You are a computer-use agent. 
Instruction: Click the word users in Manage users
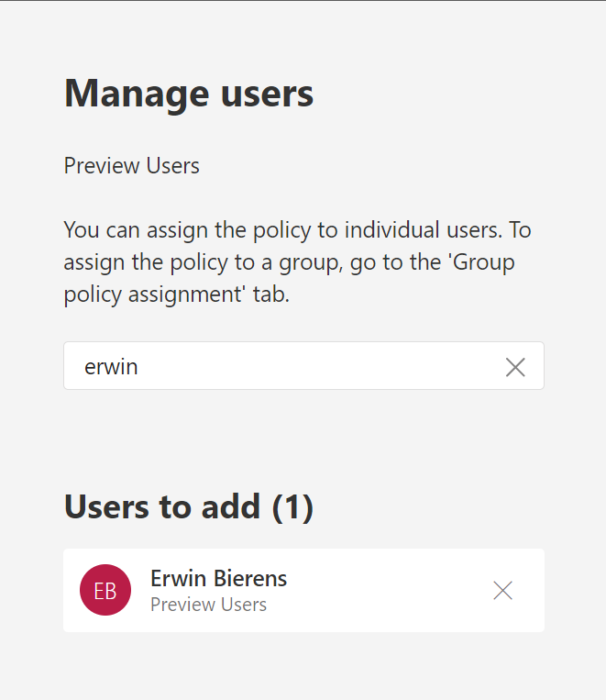coord(268,94)
